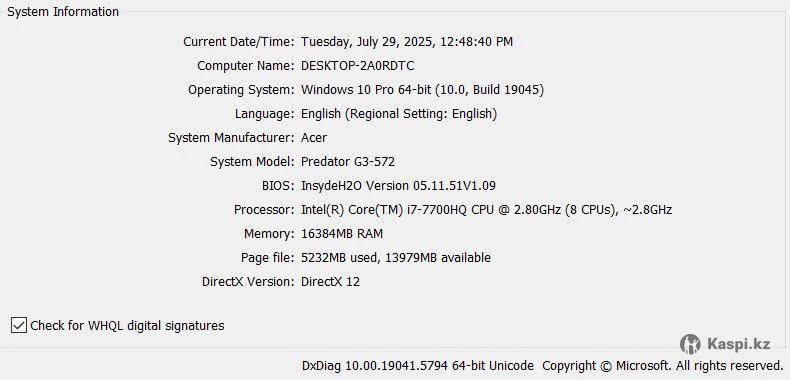Click the InsydeH2O BIOS version text
790x380 pixels.
(x=399, y=185)
